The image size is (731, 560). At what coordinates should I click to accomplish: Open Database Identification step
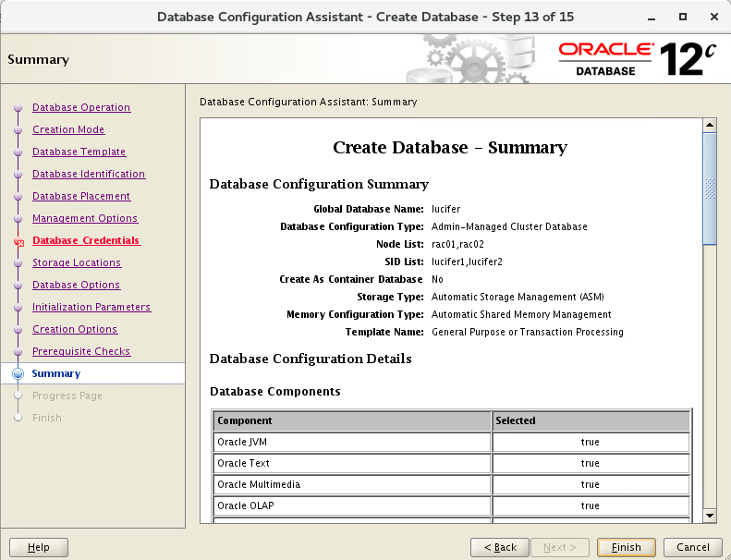pyautogui.click(x=89, y=174)
